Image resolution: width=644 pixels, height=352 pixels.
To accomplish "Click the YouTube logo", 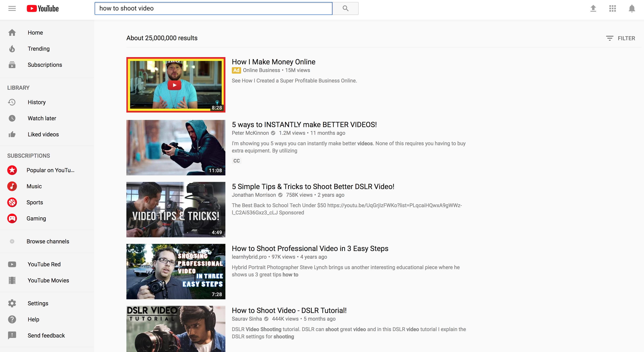I will tap(43, 8).
